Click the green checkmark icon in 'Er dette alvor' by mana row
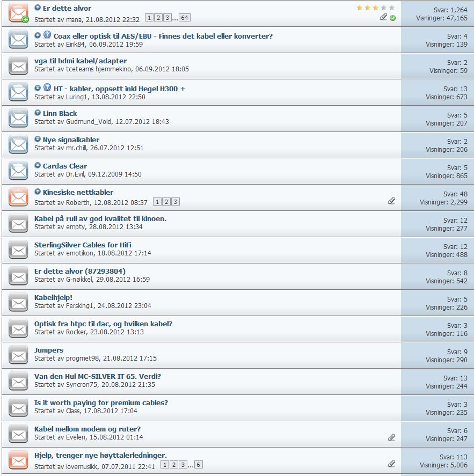474x476 pixels. [x=392, y=18]
